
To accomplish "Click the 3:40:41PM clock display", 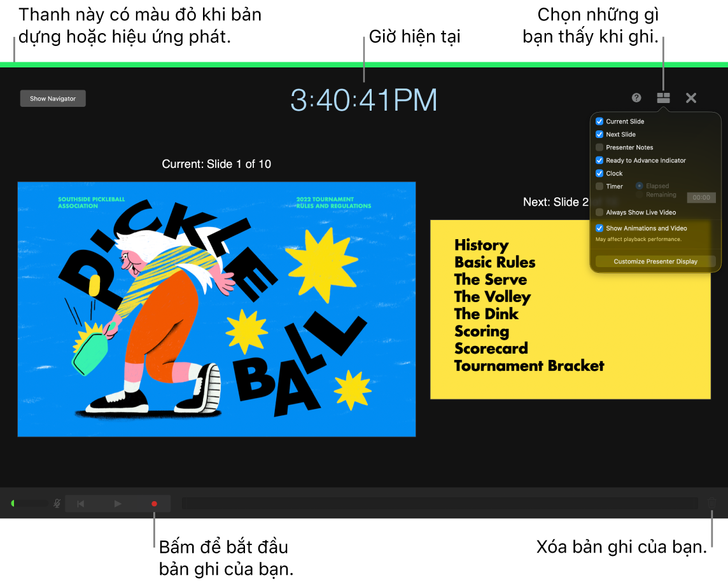I will point(363,100).
